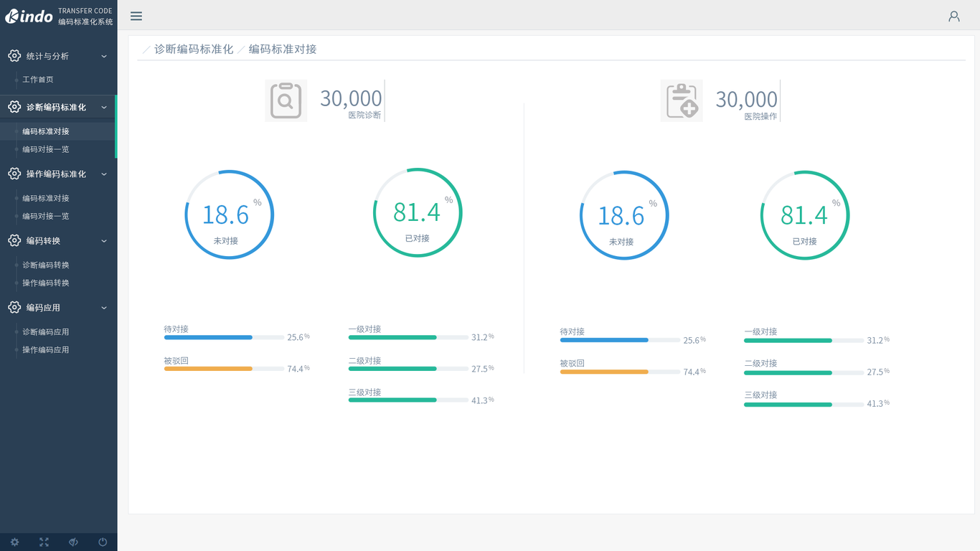Click the power logout icon
This screenshot has width=980, height=551.
(103, 542)
